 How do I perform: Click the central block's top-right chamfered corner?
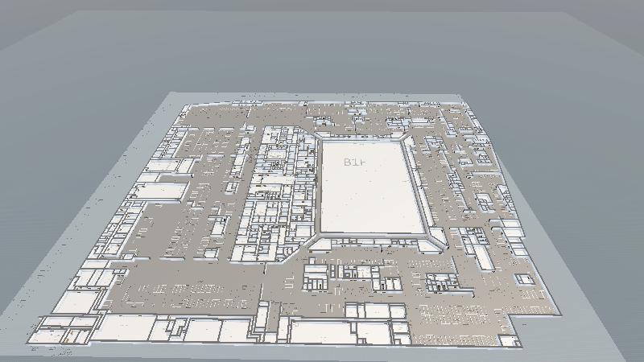coord(406,138)
